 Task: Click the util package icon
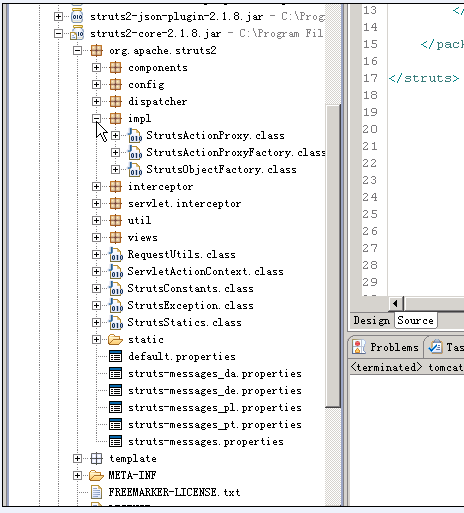coord(115,220)
